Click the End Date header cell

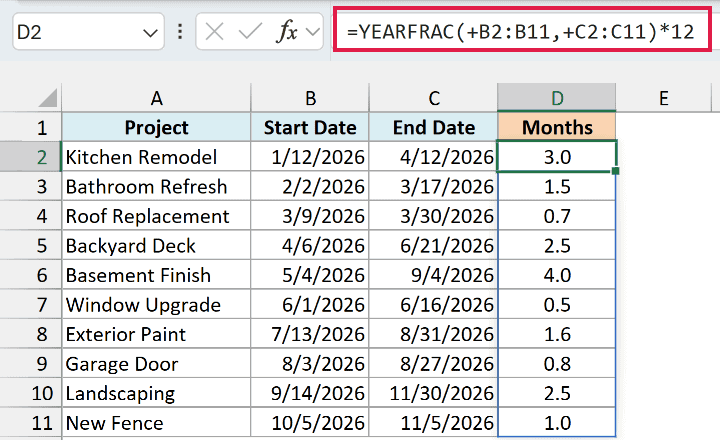click(433, 127)
